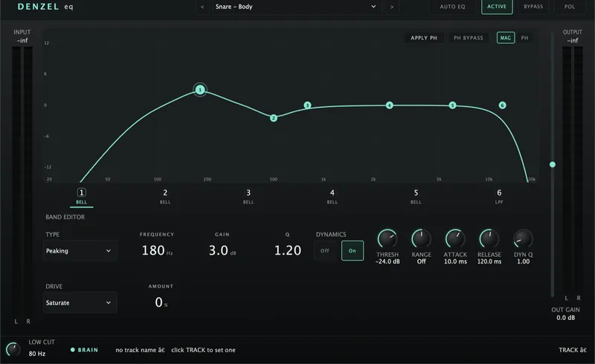Click the RANGE knob
595x364 pixels.
click(x=421, y=239)
